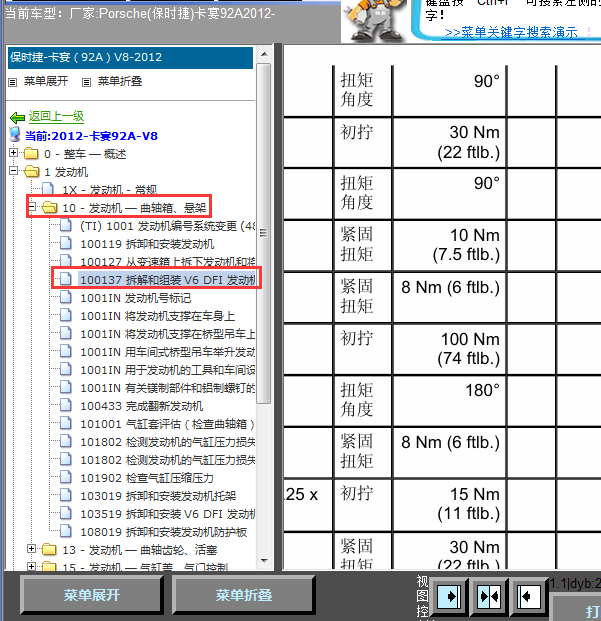Collapse the 10 - 发动机 — 曲轴箱、悬架 node
The image size is (601, 621).
32,206
